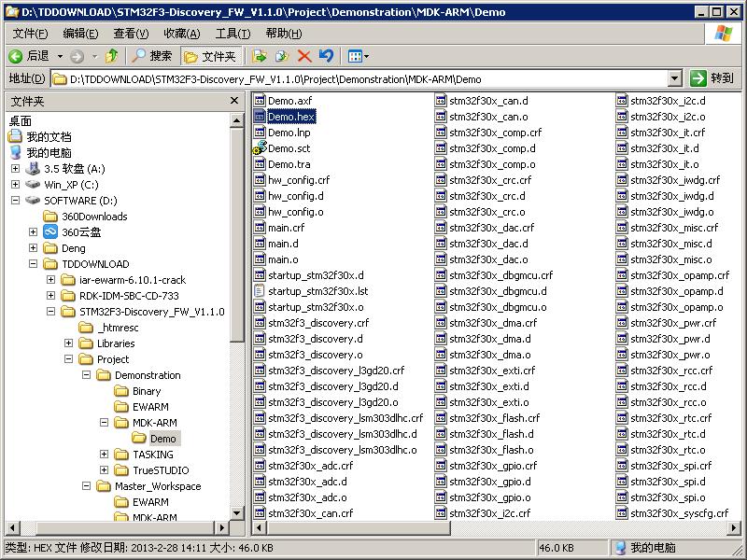Click the stm32f30x_i2c.d file icon
This screenshot has height=560, width=747.
(622, 101)
